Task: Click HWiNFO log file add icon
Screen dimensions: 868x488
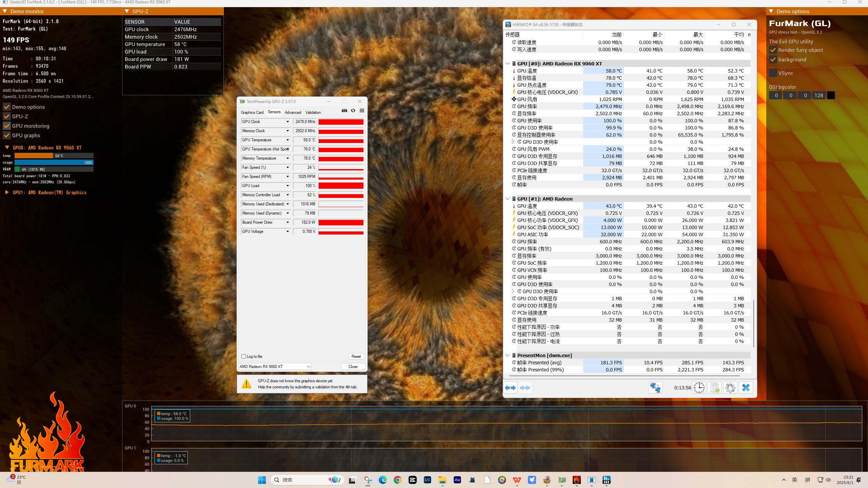Action: 715,388
